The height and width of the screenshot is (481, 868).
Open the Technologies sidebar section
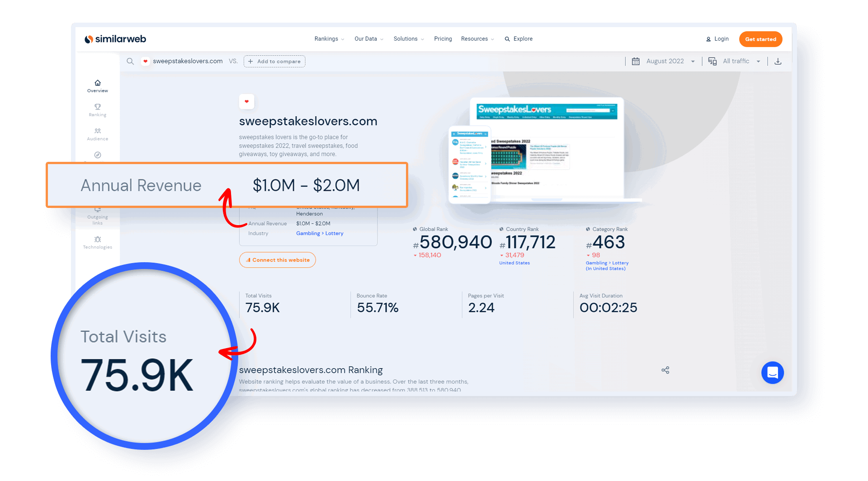coord(98,242)
